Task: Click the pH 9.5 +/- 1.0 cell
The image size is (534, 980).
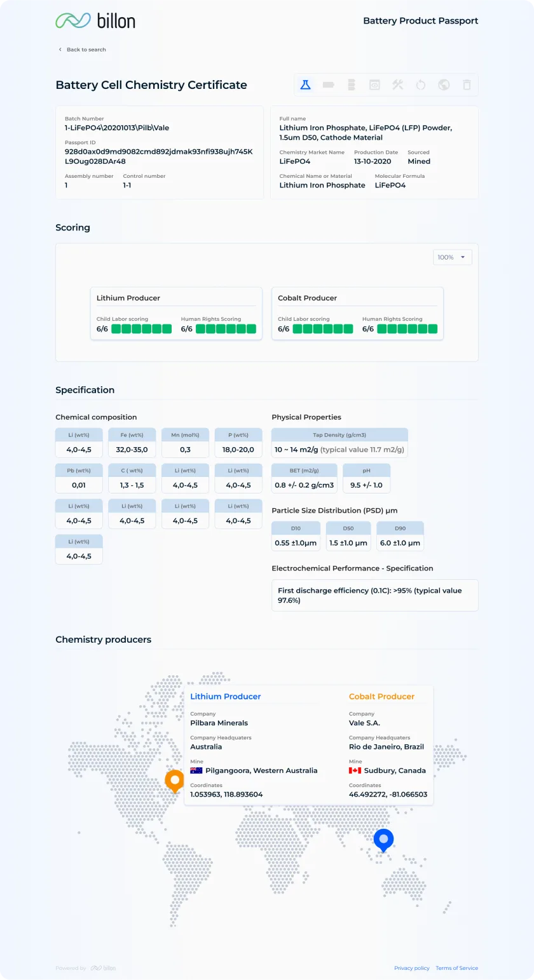Action: (367, 478)
